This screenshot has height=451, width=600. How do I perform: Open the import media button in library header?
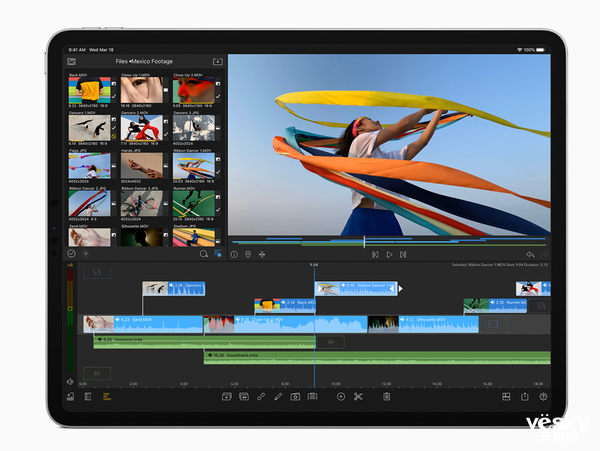(x=217, y=62)
